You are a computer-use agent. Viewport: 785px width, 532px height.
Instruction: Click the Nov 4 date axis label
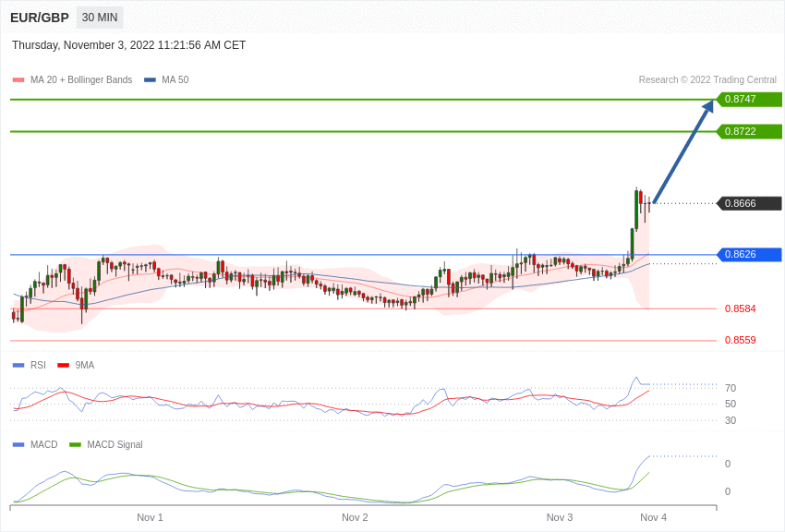653,517
